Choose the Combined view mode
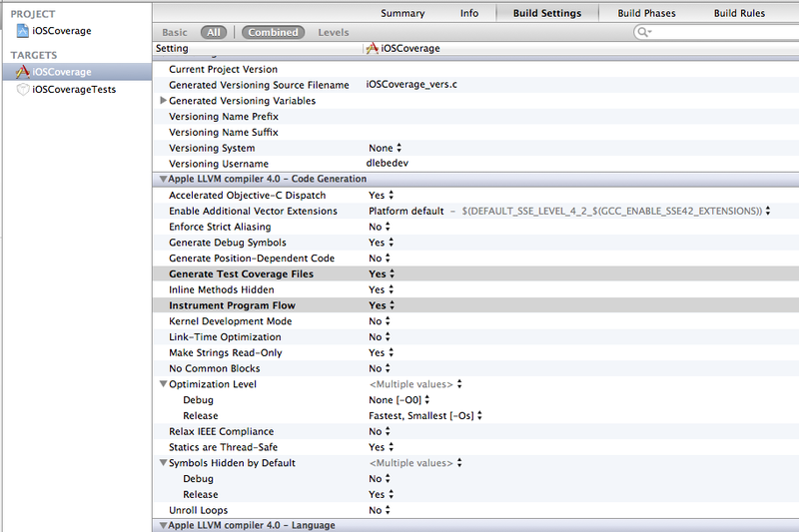 273,32
